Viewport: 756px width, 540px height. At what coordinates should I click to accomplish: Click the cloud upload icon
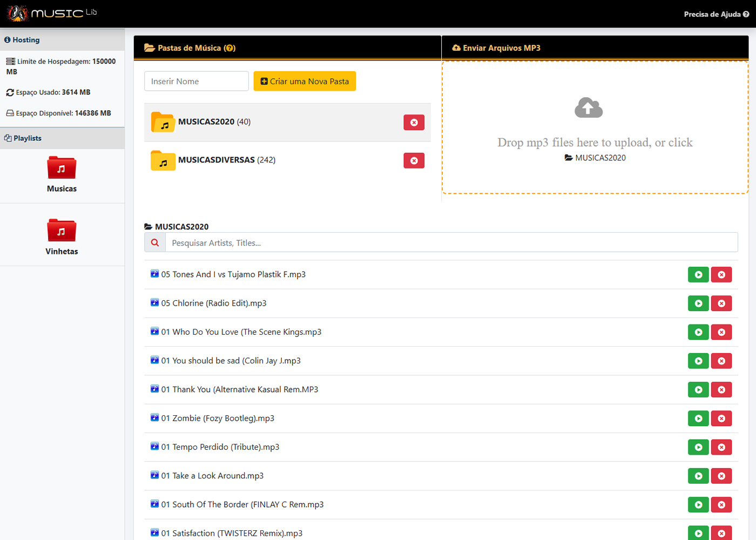point(589,108)
